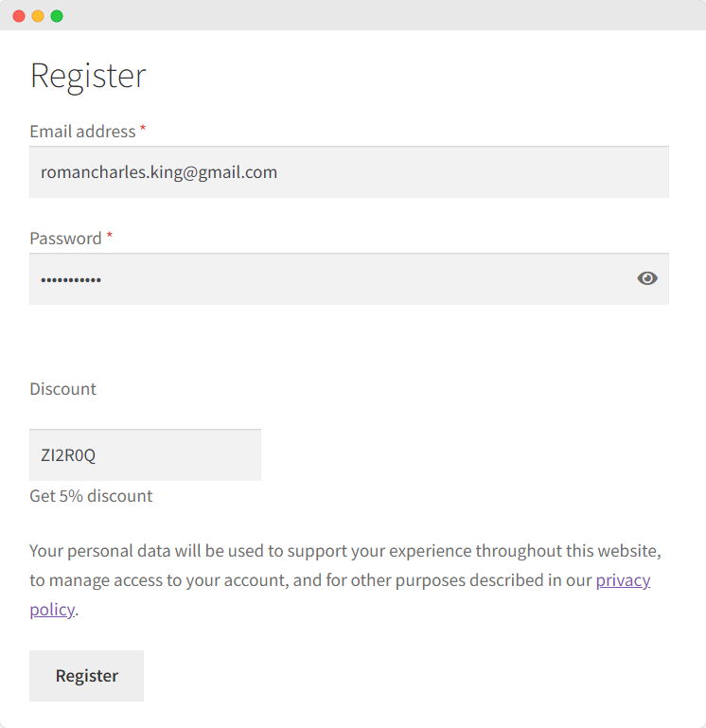706x728 pixels.
Task: Click the "Password" field label
Action: 65,239
